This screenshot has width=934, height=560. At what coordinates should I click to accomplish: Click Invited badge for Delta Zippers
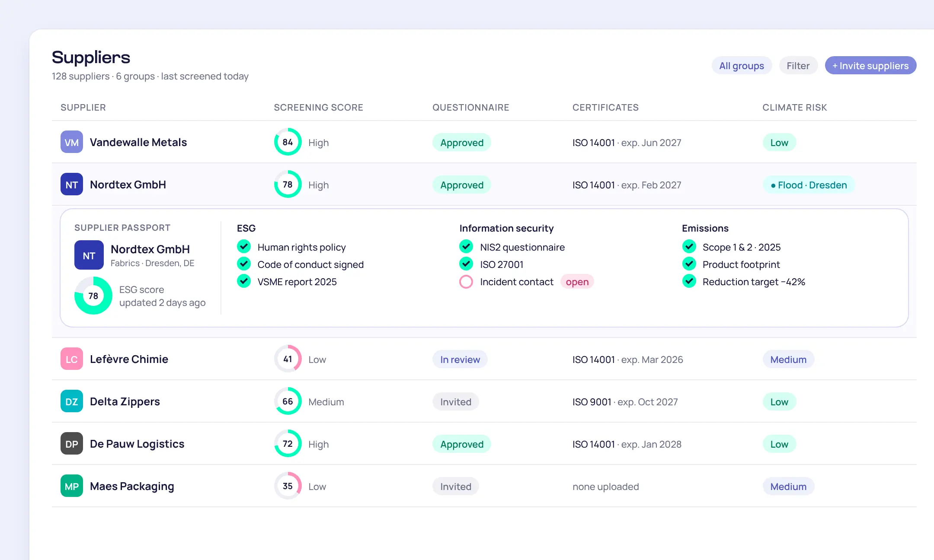[456, 402]
